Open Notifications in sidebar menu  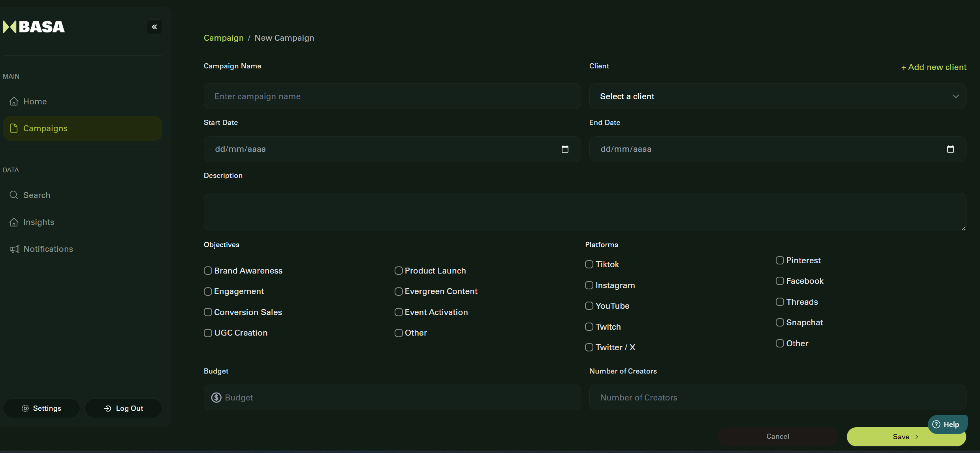(48, 249)
